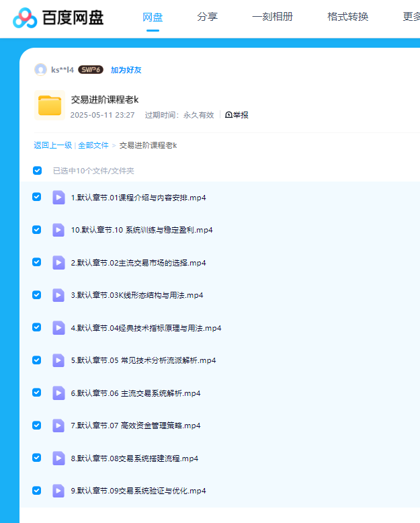Open the 网盘 tab
The height and width of the screenshot is (523, 420).
153,17
